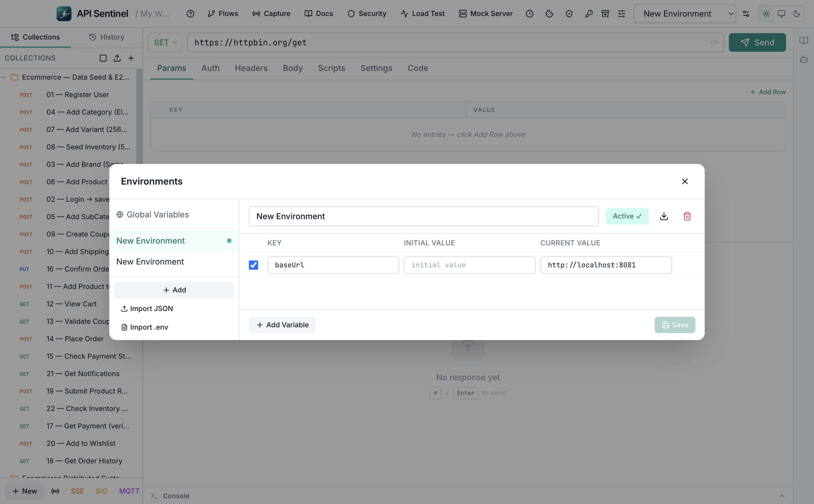Image resolution: width=814 pixels, height=504 pixels.
Task: Open the help question mark icon
Action: coord(190,14)
